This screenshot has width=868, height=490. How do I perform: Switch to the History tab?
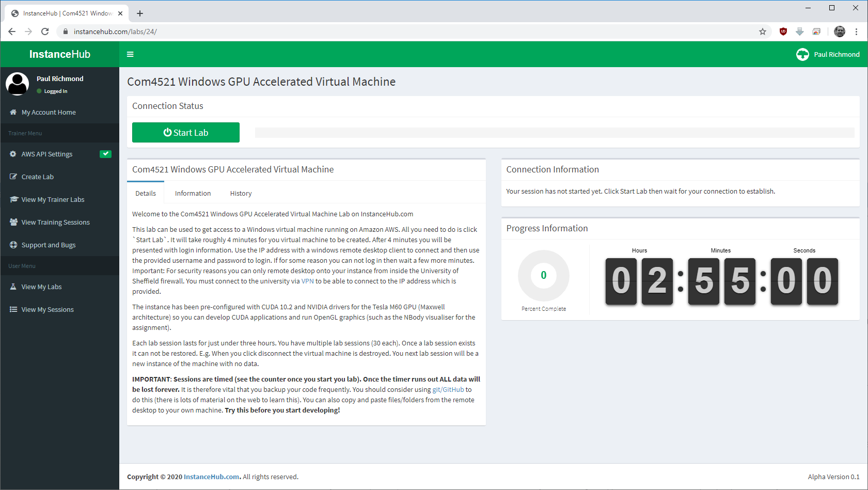(241, 193)
